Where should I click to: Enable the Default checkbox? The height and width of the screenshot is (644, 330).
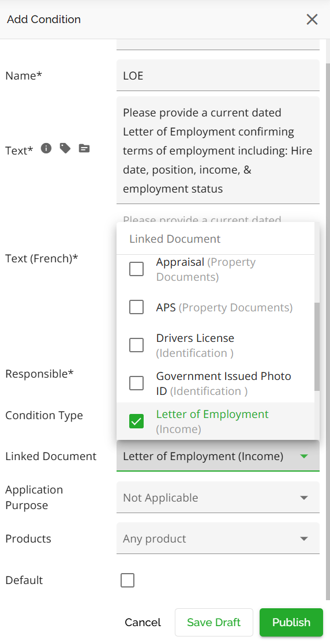point(127,581)
